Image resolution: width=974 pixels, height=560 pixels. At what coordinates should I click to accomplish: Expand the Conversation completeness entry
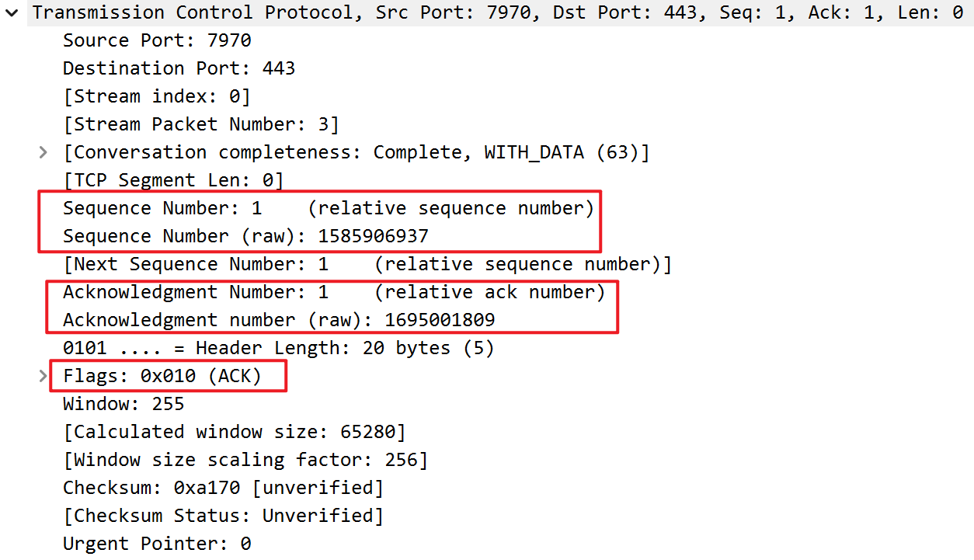click(x=43, y=152)
